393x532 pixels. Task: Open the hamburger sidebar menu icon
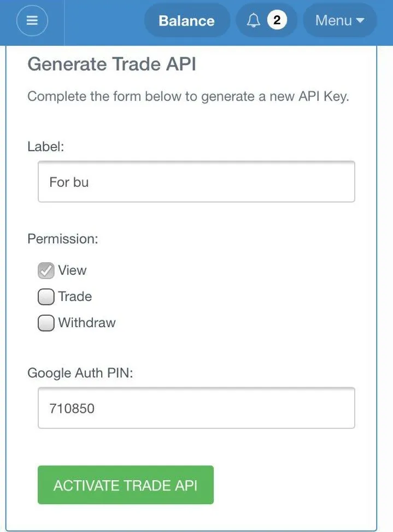tap(32, 20)
